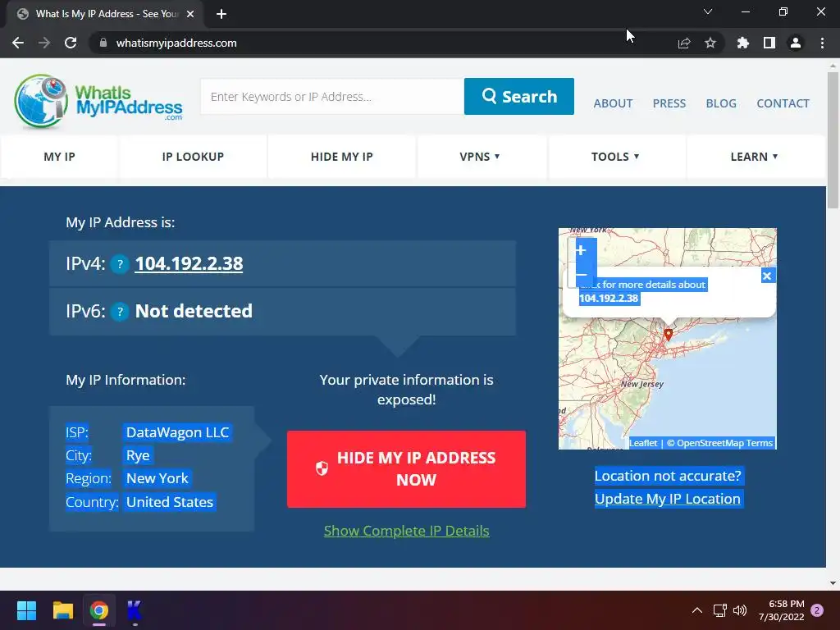
Task: Expand the TOOLS dropdown menu
Action: pos(615,157)
